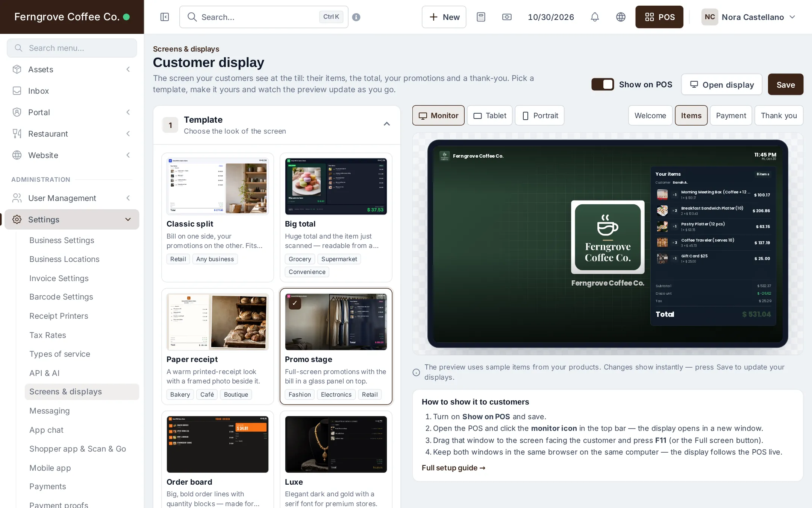The image size is (812, 508).
Task: Click the globe language icon
Action: click(x=621, y=17)
